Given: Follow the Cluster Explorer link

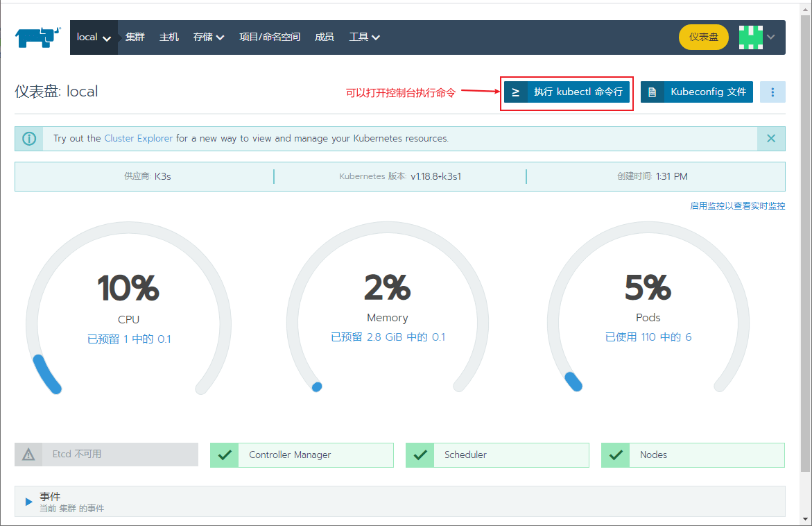Looking at the screenshot, I should pyautogui.click(x=138, y=138).
